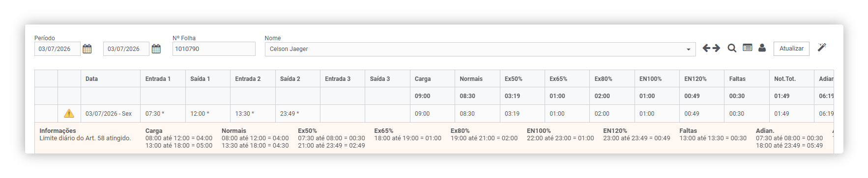The image size is (868, 178).
Task: Open the start date calendar picker
Action: coord(87,49)
